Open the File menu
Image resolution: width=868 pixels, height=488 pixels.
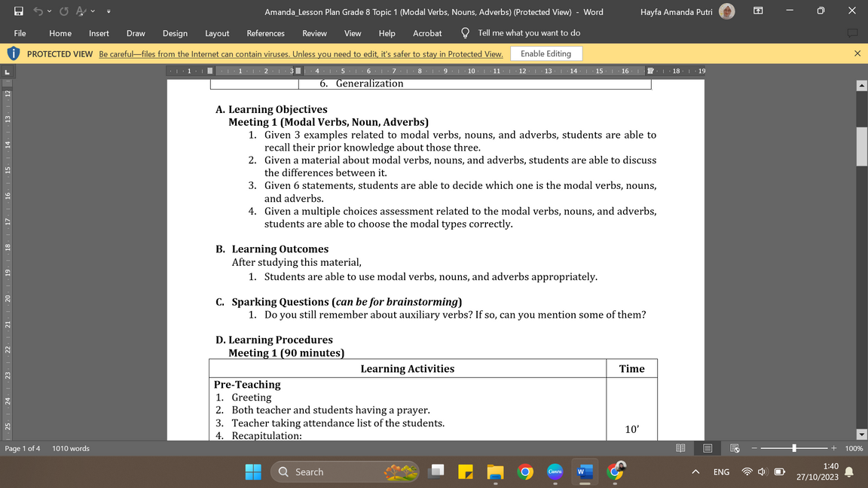pyautogui.click(x=20, y=33)
